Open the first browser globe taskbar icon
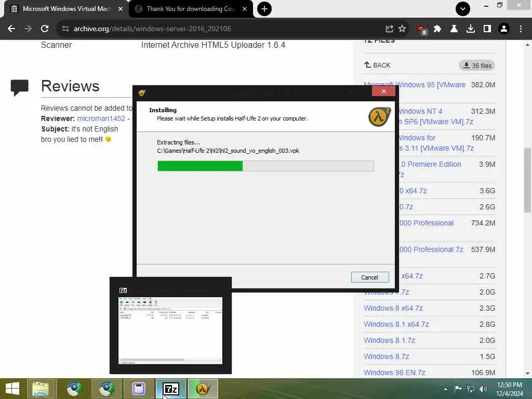The width and height of the screenshot is (532, 399). 74,389
